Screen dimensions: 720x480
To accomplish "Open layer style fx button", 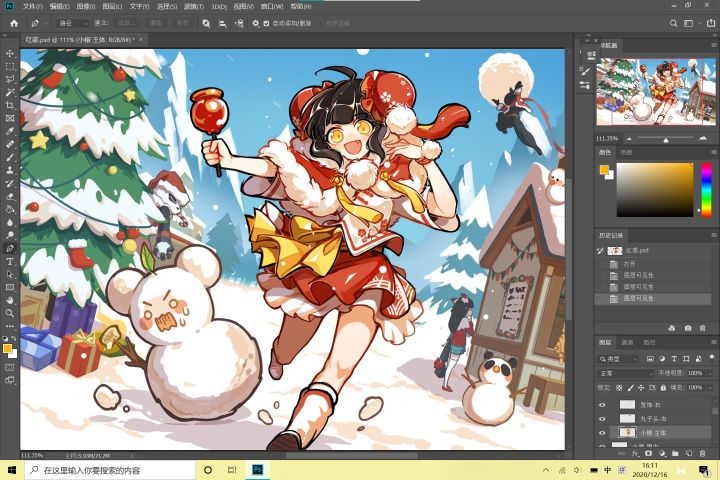I will point(635,453).
